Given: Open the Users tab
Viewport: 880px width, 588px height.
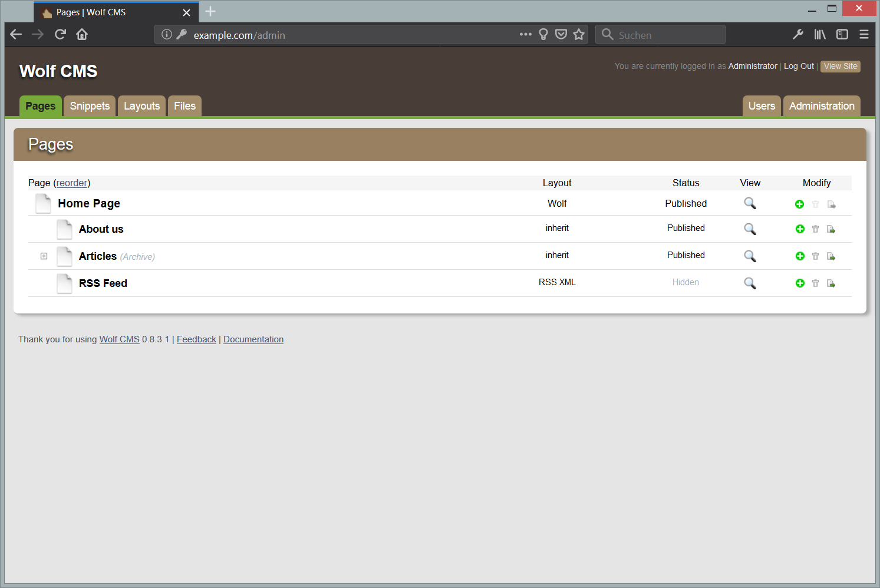Looking at the screenshot, I should tap(762, 106).
